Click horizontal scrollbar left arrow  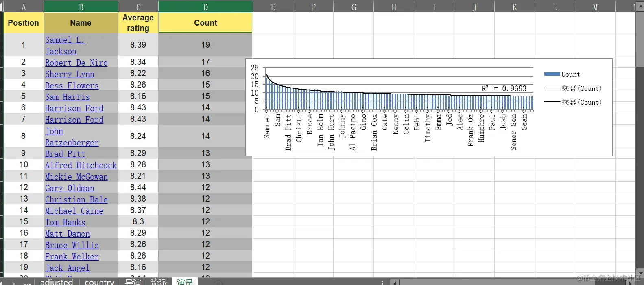click(x=395, y=282)
